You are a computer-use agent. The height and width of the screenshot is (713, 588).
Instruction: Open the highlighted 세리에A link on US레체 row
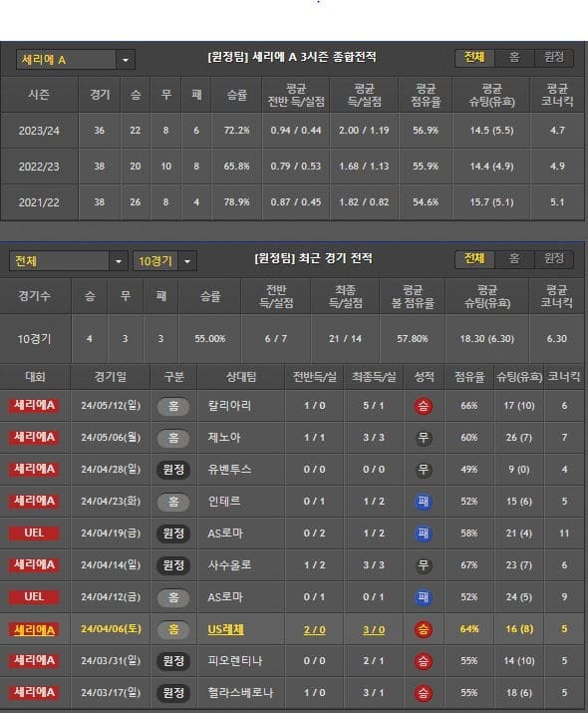pyautogui.click(x=34, y=630)
